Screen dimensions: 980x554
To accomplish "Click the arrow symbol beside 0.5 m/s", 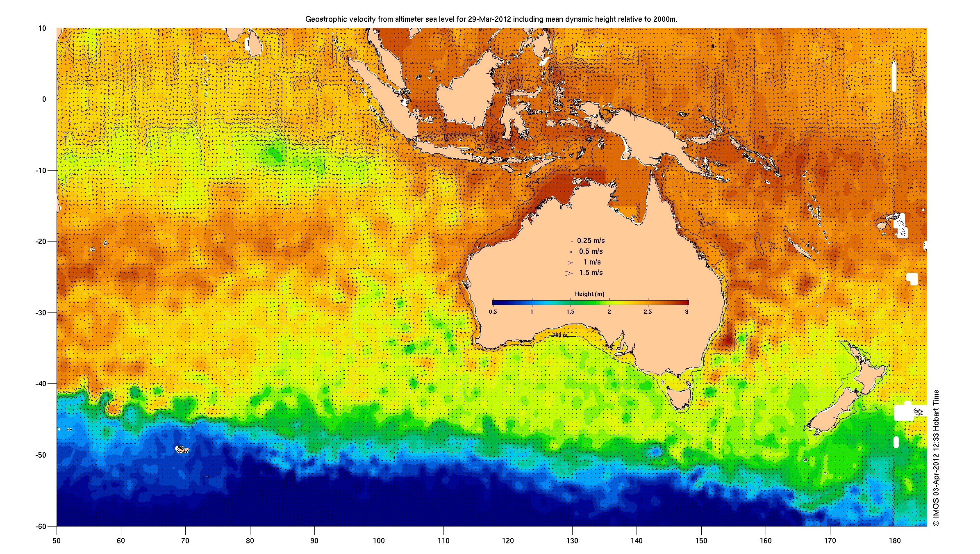I will [571, 252].
